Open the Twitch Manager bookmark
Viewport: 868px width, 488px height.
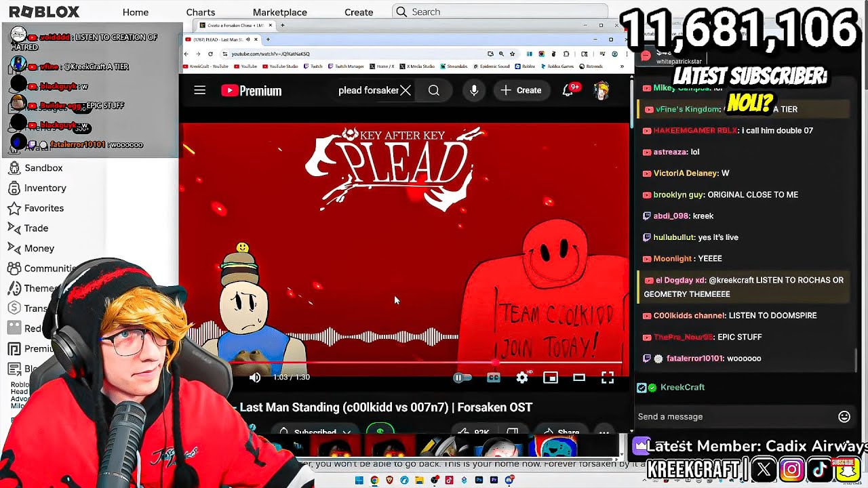tap(347, 66)
